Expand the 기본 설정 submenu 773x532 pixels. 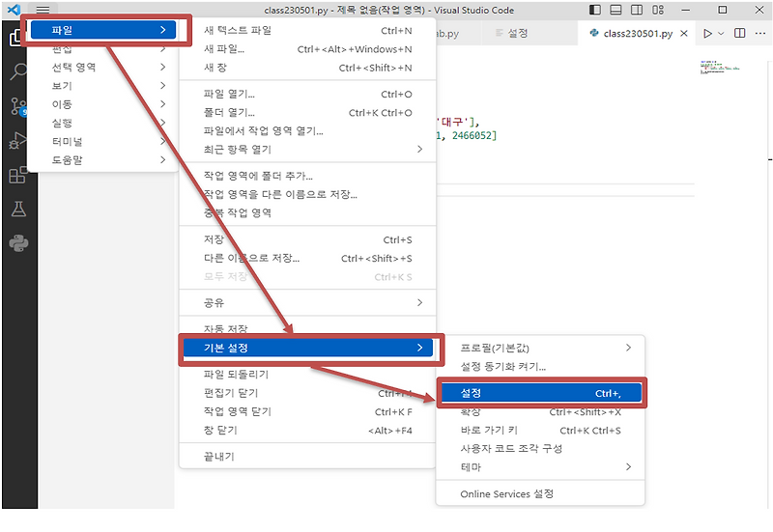pos(307,348)
